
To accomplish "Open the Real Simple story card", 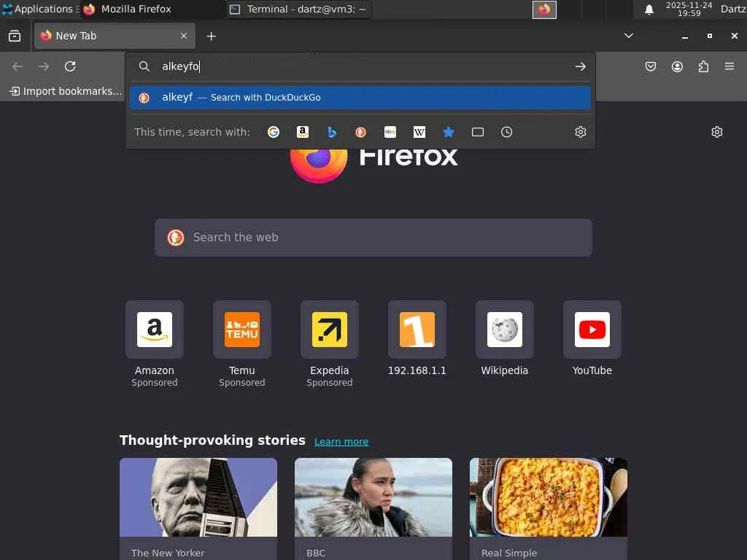I will pos(549,508).
